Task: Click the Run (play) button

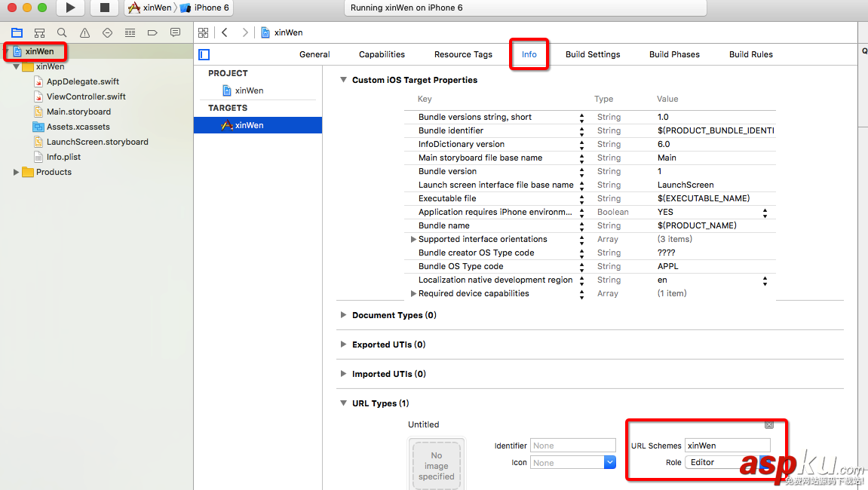Action: (70, 8)
